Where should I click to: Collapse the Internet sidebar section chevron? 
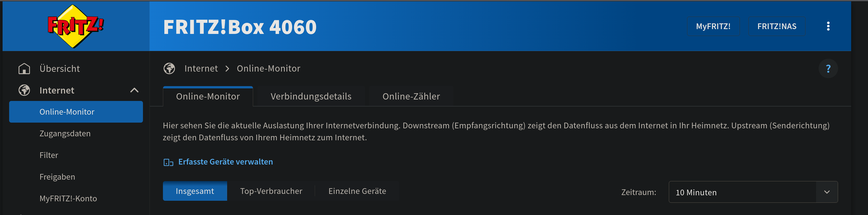(134, 90)
